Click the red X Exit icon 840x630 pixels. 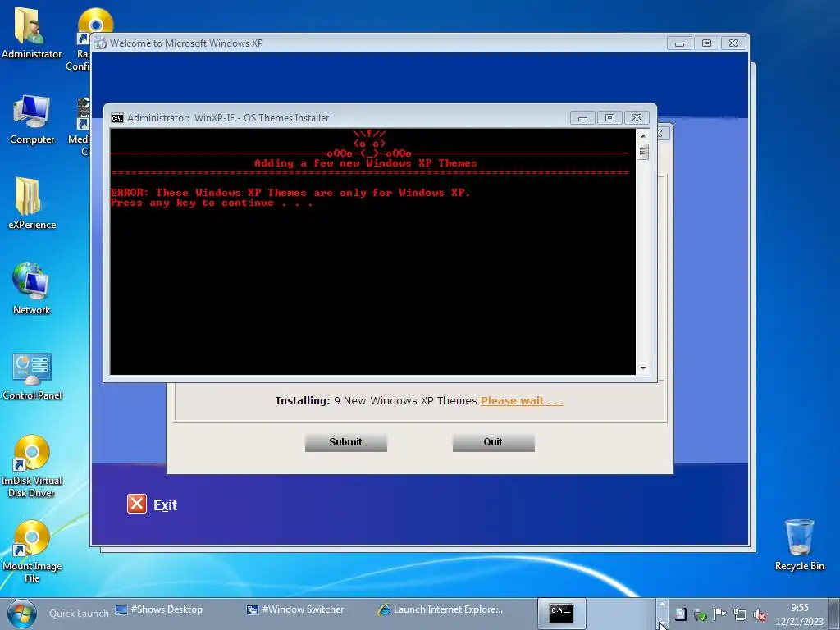tap(137, 504)
